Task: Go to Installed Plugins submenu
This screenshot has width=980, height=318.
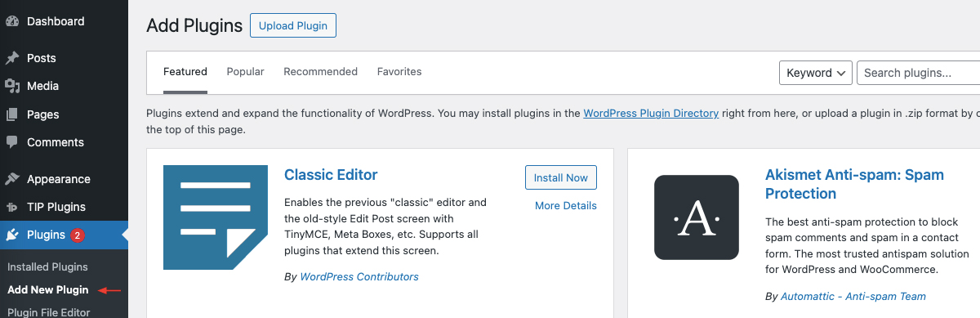Action: pyautogui.click(x=47, y=267)
